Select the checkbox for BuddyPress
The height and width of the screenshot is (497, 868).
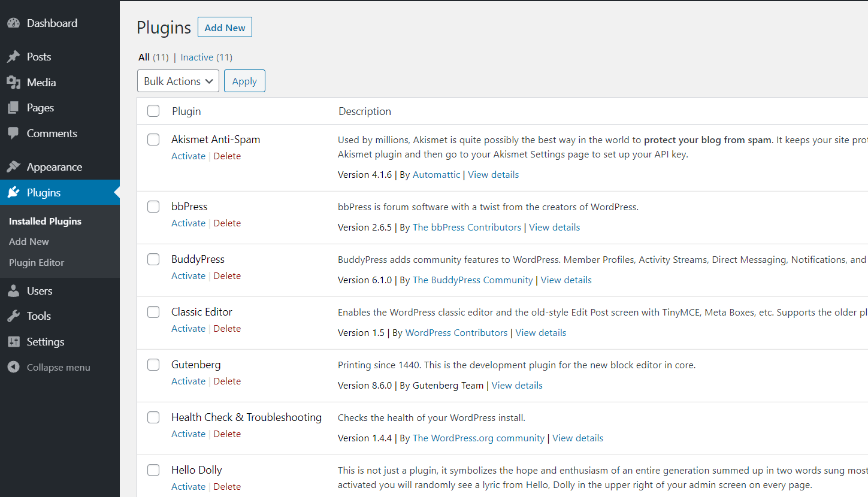[x=153, y=259]
